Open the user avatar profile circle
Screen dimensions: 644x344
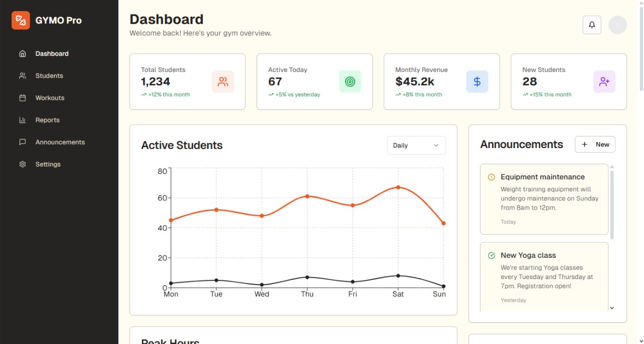[617, 25]
